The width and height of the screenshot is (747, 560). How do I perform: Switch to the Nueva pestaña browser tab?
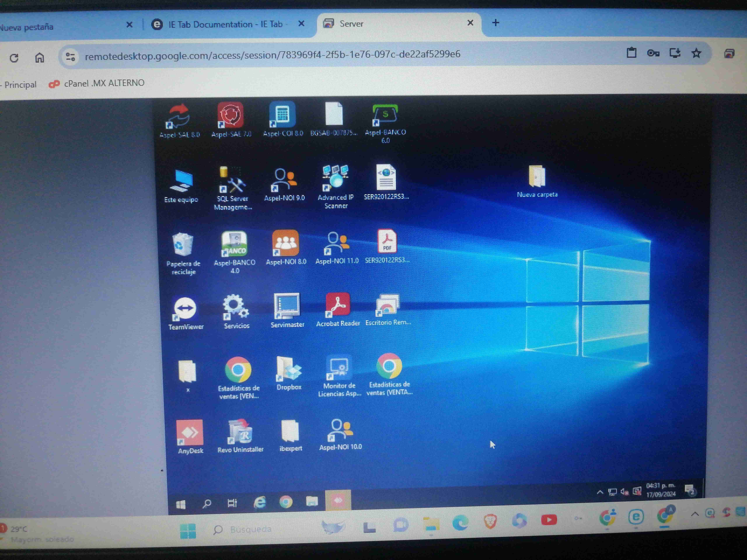point(27,27)
